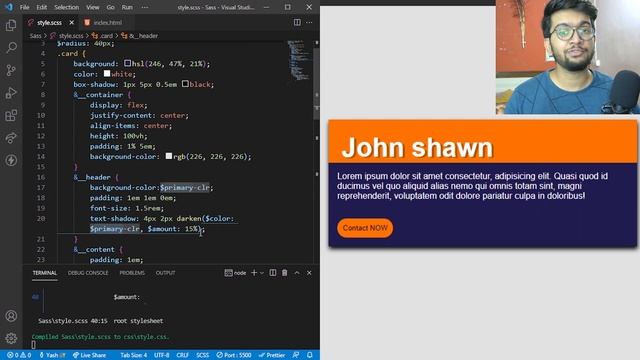Click Yash user in status bar

[x=52, y=355]
